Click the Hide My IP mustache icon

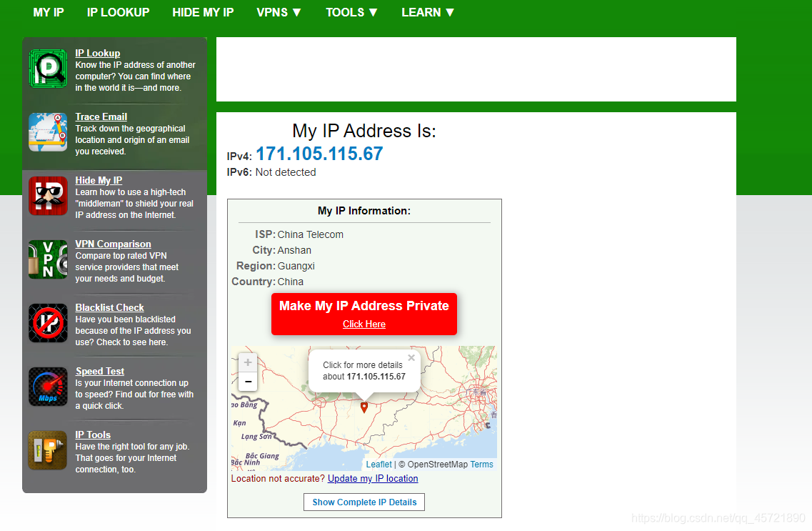[48, 196]
